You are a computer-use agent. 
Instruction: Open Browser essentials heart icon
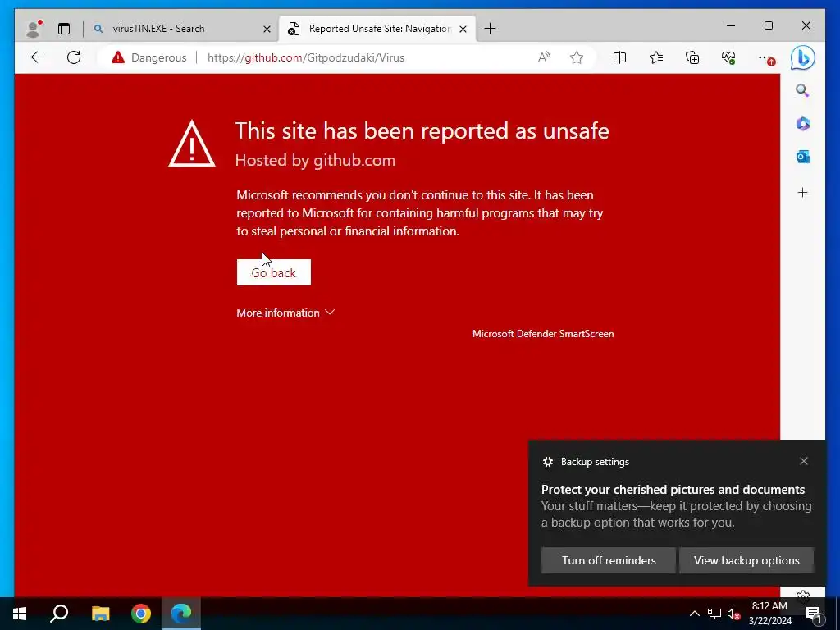pos(728,57)
